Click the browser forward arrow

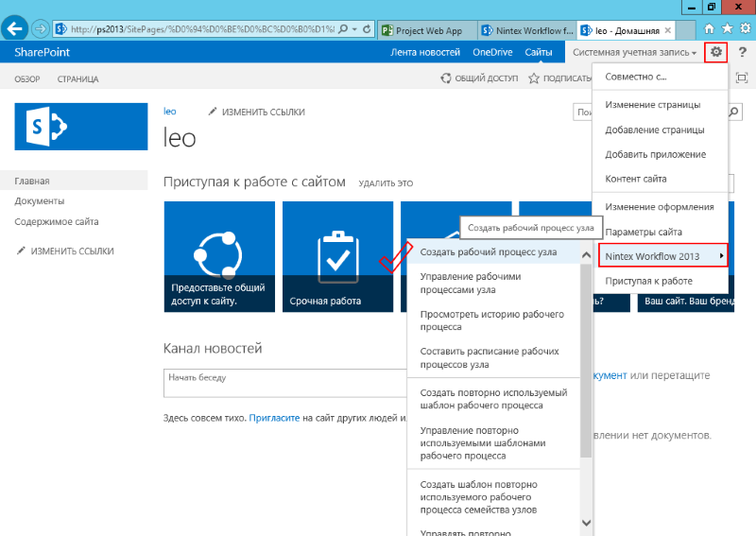coord(41,29)
